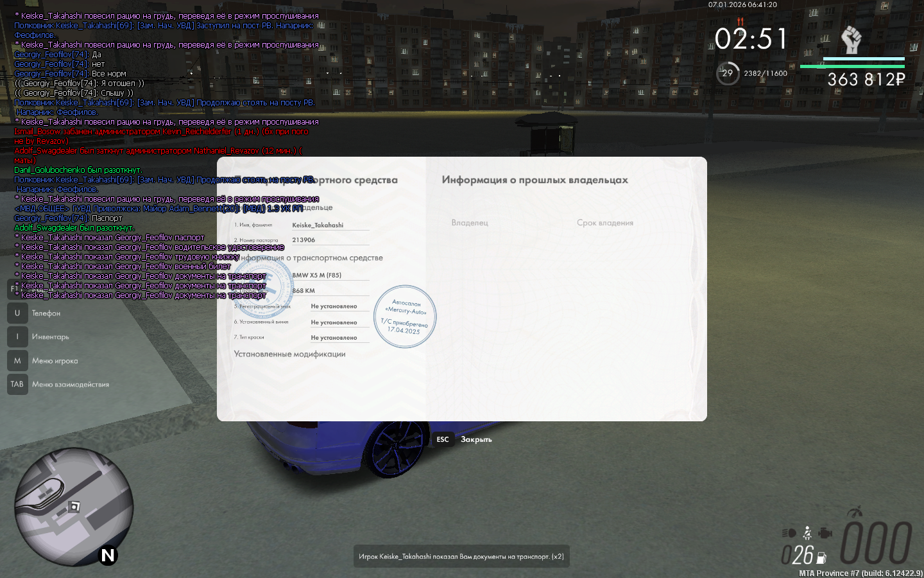The image size is (924, 578).
Task: Click the headlights indicator icon
Action: coord(789,533)
